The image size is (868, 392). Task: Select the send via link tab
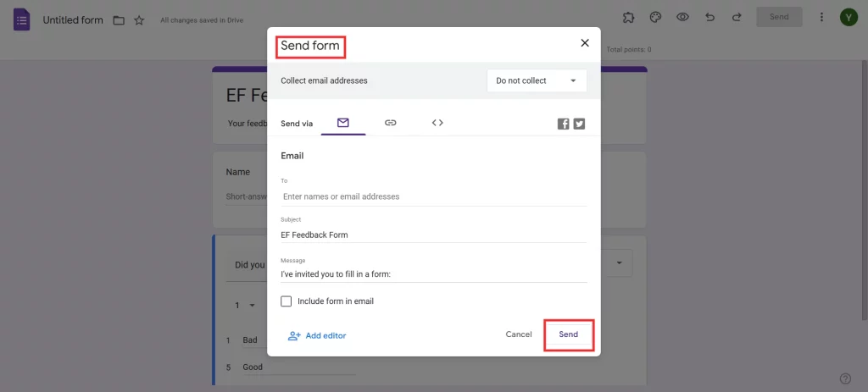[390, 123]
